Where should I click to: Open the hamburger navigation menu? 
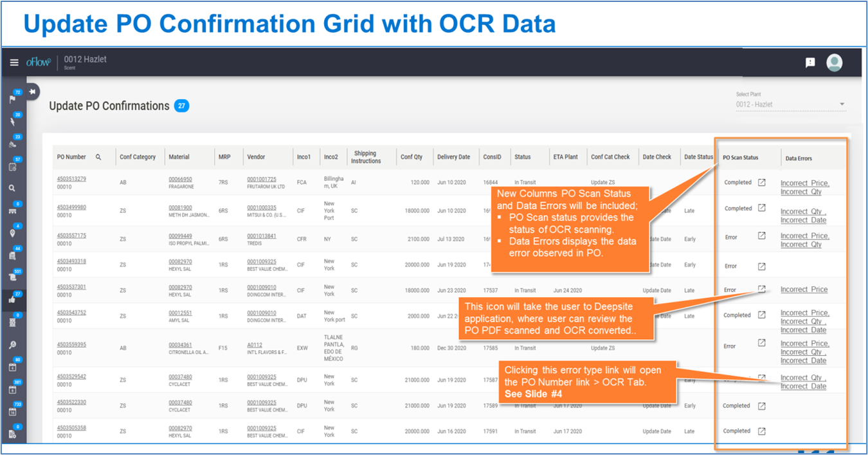tap(14, 62)
